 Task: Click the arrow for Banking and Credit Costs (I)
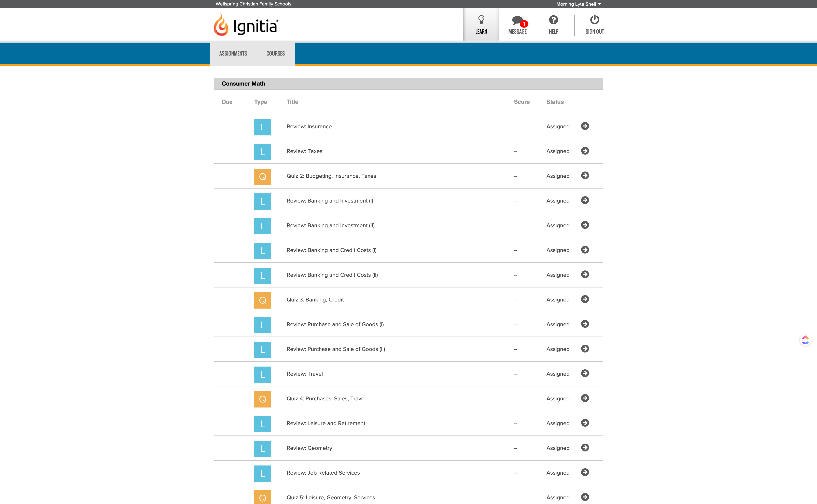[x=585, y=250]
